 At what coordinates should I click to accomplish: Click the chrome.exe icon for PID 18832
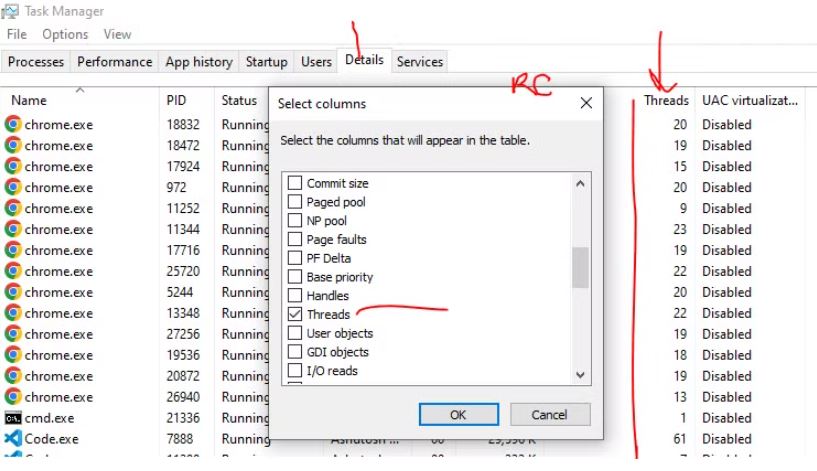(x=13, y=125)
